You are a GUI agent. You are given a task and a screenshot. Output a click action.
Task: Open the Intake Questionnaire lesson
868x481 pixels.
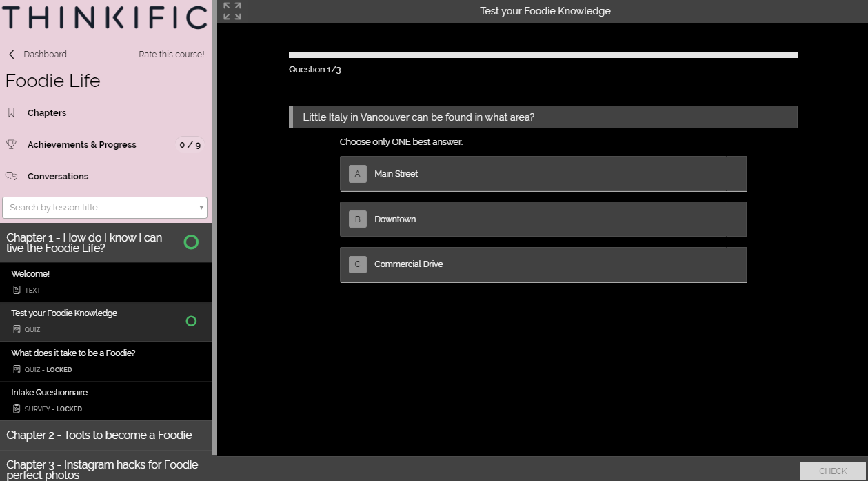point(106,401)
